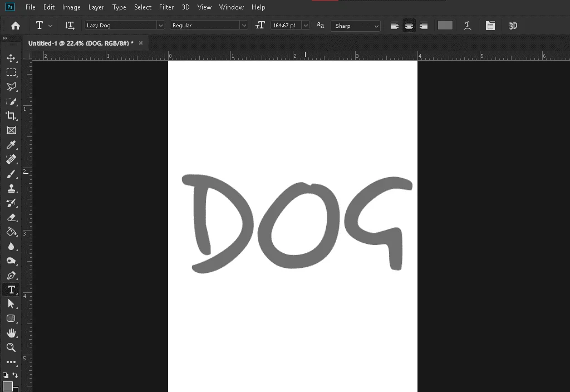Open the Lazy Dog font family dropdown

[160, 25]
